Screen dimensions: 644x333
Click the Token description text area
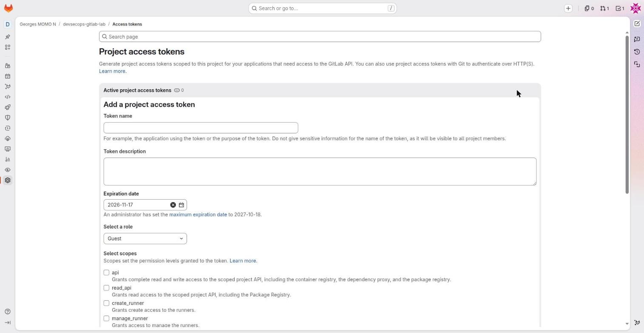click(x=320, y=172)
